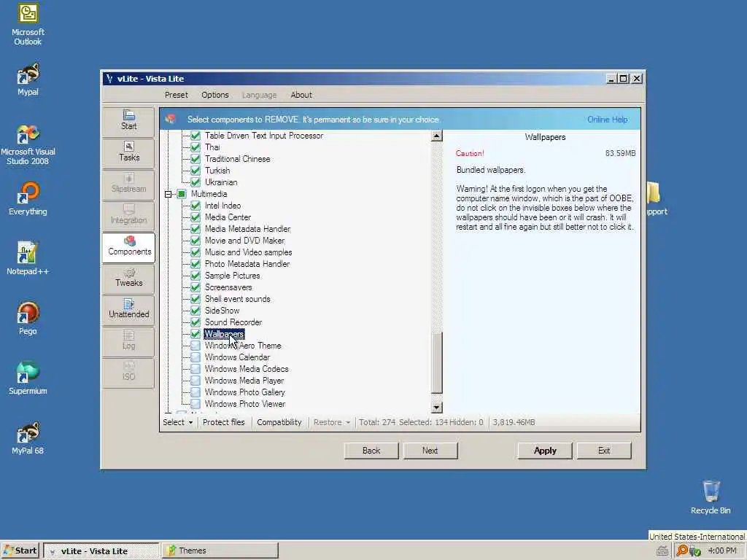The width and height of the screenshot is (747, 560).
Task: Launch Mypal from the desktop
Action: tap(28, 79)
